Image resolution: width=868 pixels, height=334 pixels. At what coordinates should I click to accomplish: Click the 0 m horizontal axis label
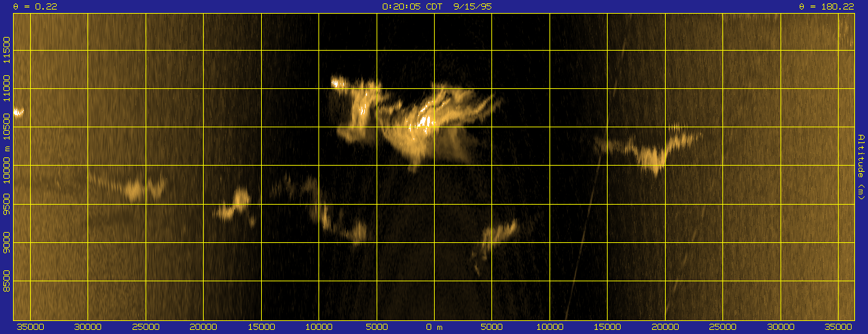(x=435, y=327)
